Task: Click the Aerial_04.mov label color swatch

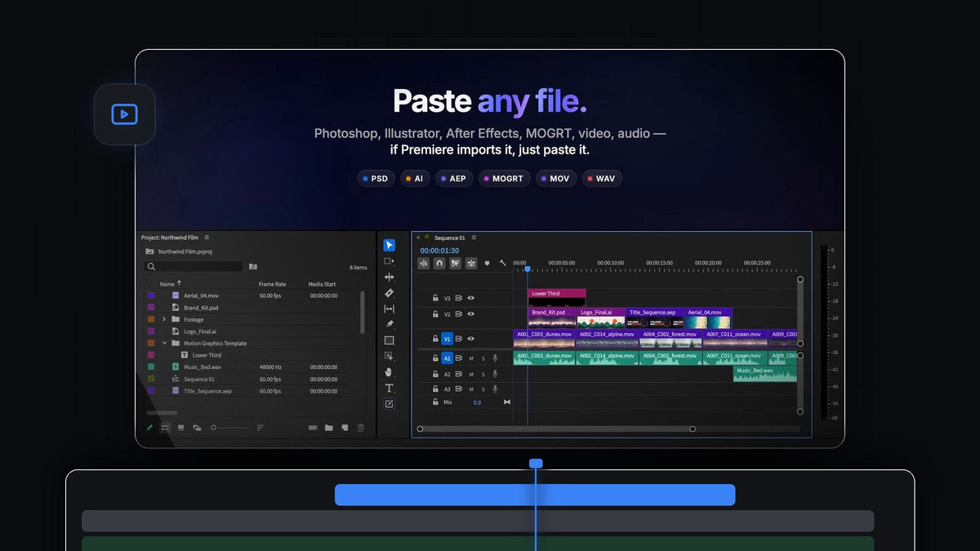Action: tap(151, 295)
